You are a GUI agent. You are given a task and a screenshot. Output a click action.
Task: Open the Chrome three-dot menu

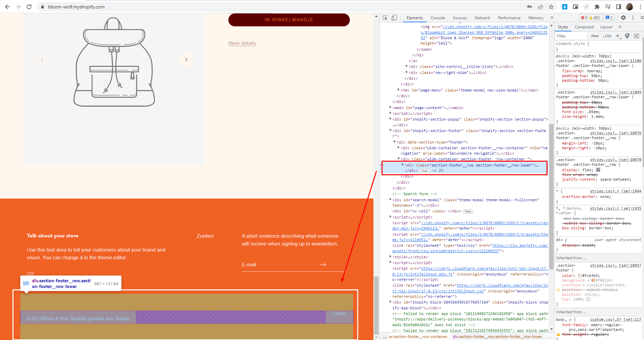pyautogui.click(x=640, y=7)
